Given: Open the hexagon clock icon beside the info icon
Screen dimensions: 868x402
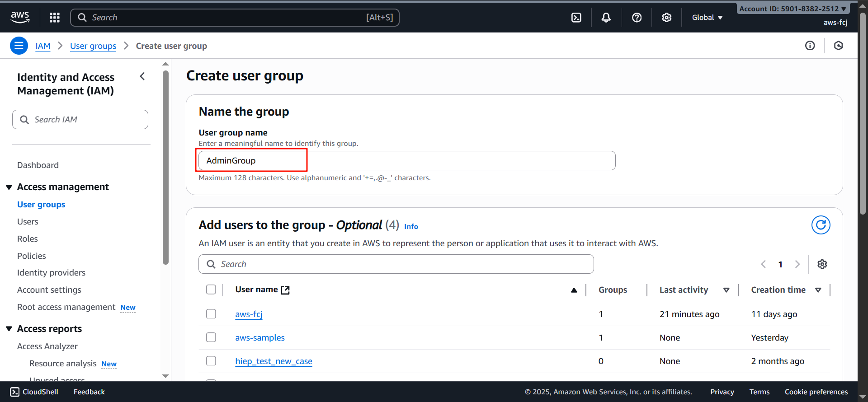Looking at the screenshot, I should 839,46.
